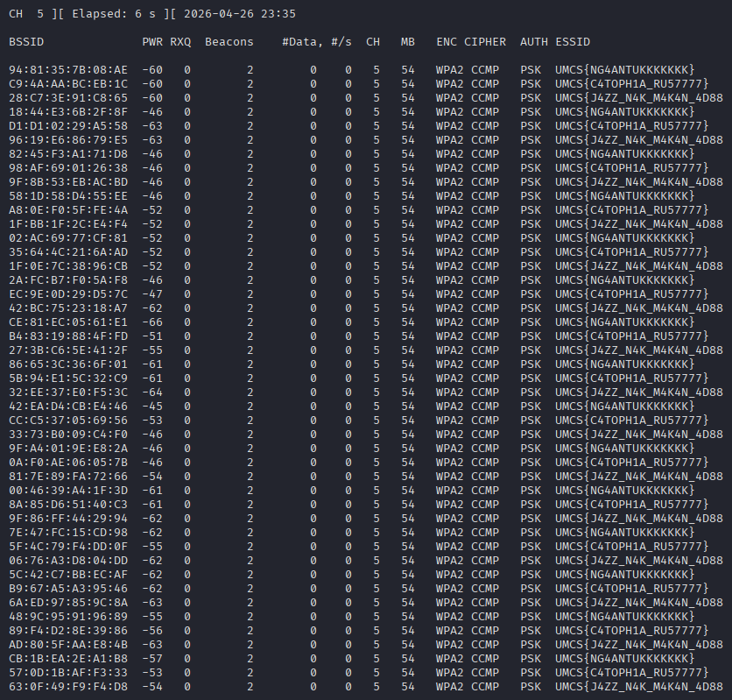
Task: Select BSSID 94:81:35:7B:08:AE
Action: pos(68,70)
